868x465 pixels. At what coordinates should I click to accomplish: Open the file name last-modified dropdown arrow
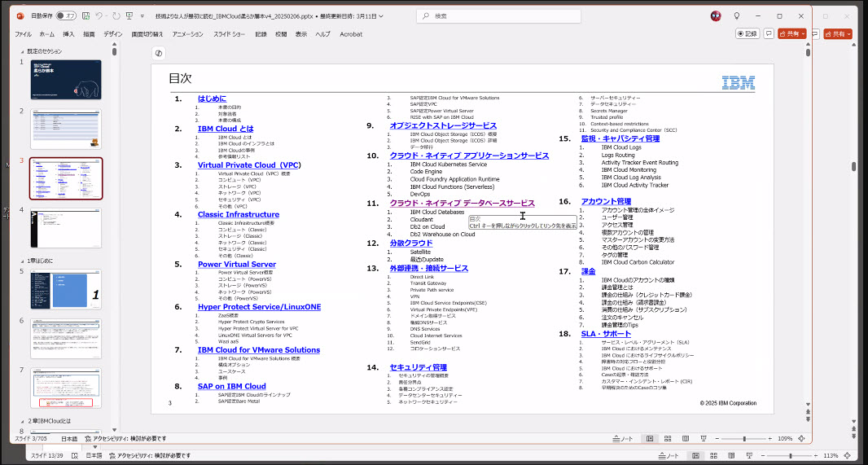point(381,16)
